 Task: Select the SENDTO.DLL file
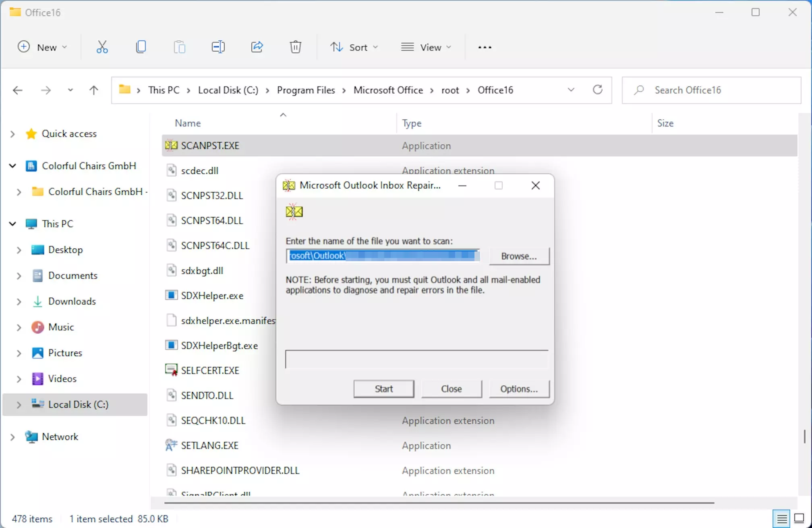click(x=207, y=395)
